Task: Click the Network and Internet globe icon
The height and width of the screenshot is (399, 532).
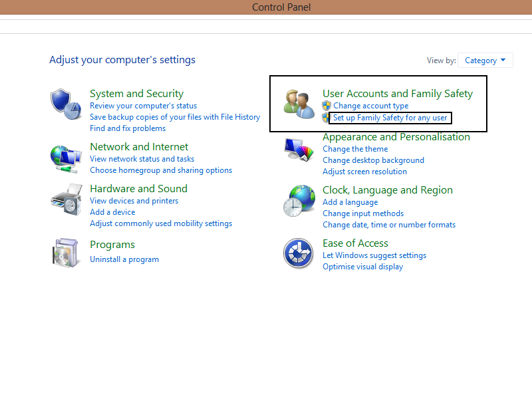Action: pyautogui.click(x=66, y=159)
